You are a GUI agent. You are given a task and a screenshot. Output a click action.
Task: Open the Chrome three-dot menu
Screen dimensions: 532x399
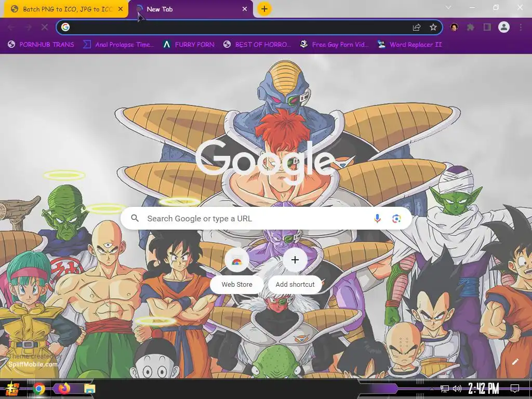coord(521,27)
